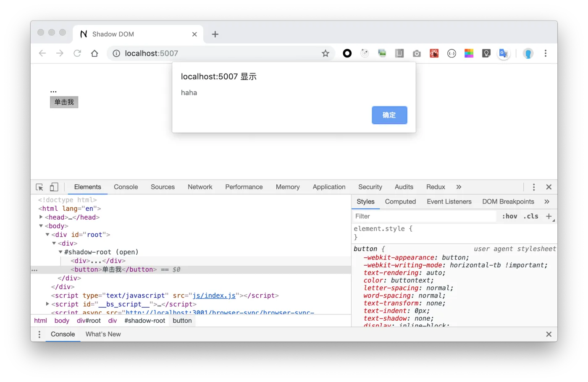Open the Security tab
588x382 pixels.
pos(370,187)
